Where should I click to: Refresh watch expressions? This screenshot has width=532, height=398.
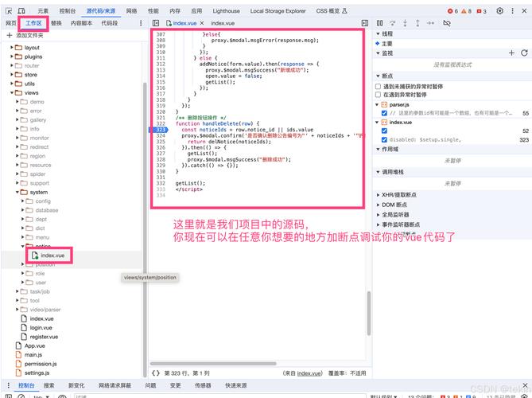click(524, 53)
